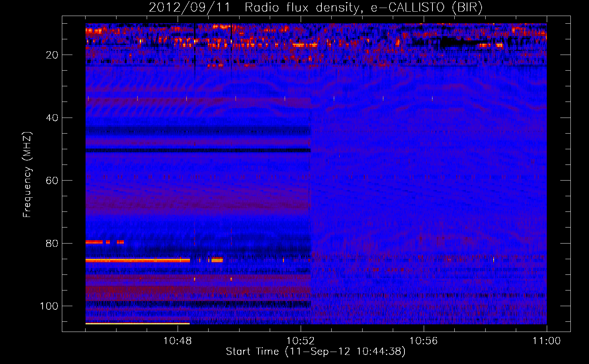Click the 10:52 time tick label
The height and width of the screenshot is (364, 589).
(301, 341)
